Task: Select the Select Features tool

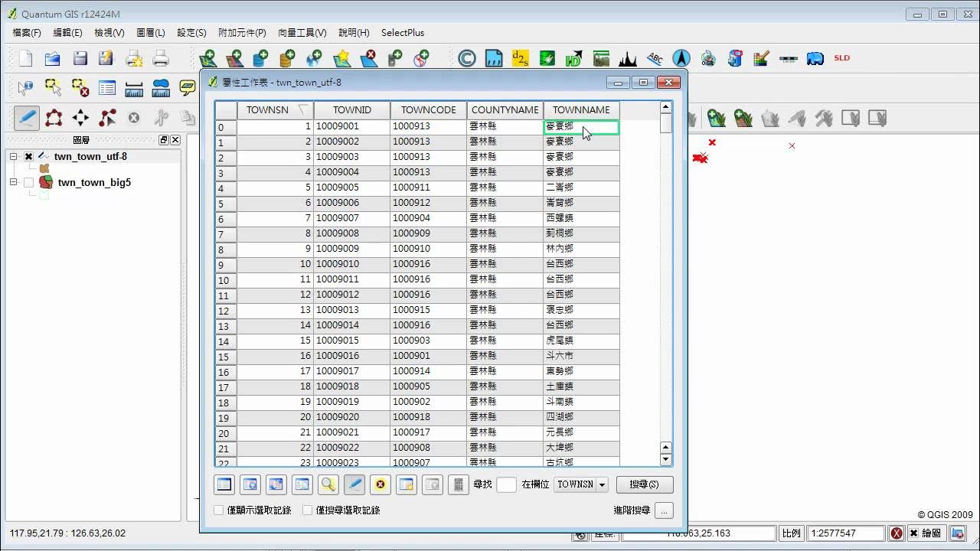Action: tap(53, 88)
